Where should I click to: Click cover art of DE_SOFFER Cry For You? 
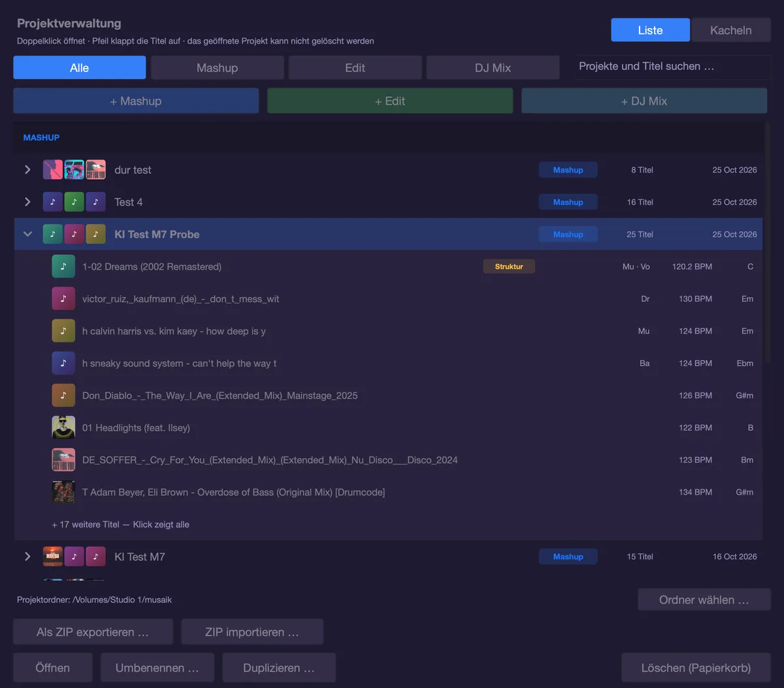point(63,460)
